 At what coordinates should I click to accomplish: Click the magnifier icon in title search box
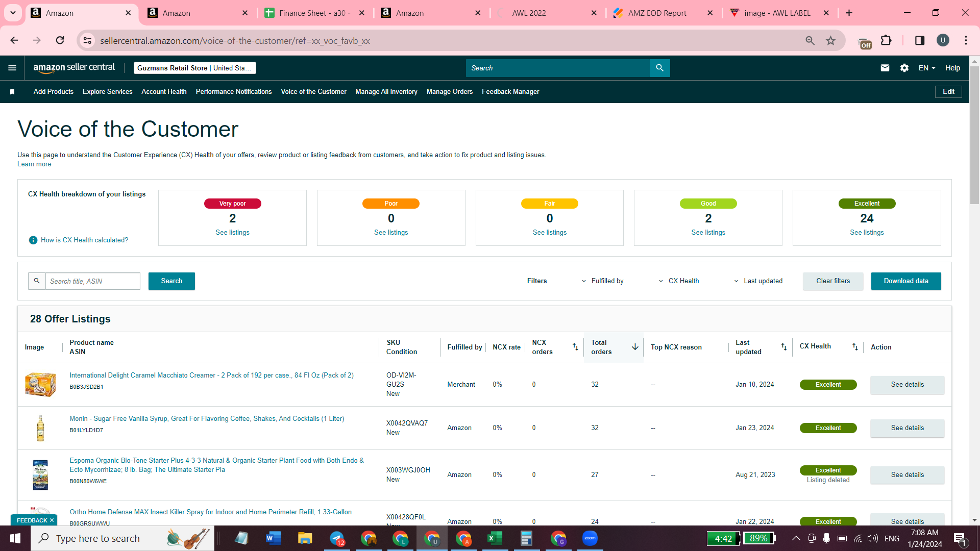pyautogui.click(x=37, y=281)
